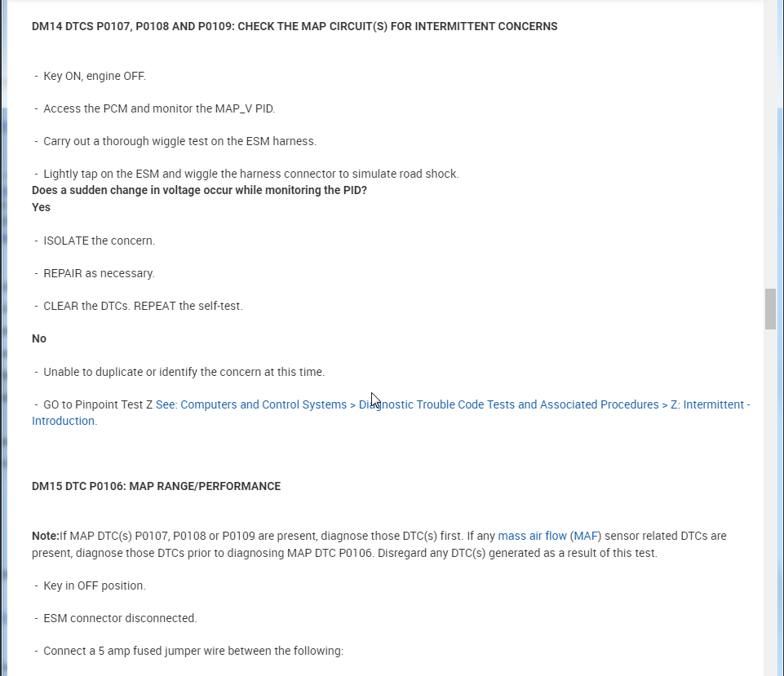Screen dimensions: 784x676
Task: Click the vertical scrollbar thumb
Action: coord(770,308)
